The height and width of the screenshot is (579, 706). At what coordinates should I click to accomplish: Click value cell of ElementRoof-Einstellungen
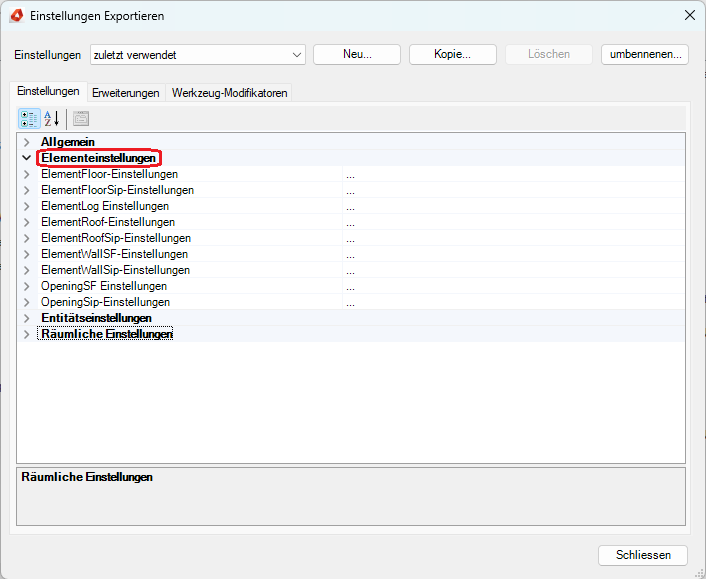pyautogui.click(x=514, y=222)
